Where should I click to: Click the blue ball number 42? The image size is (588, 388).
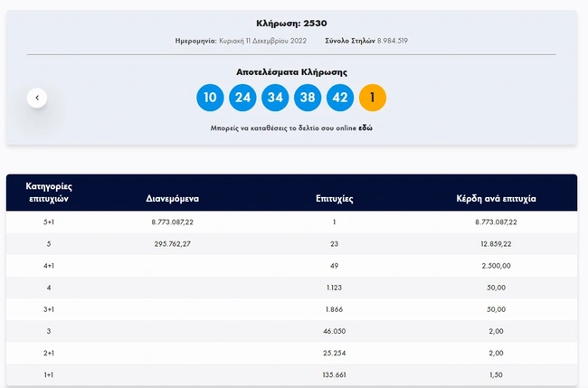tap(340, 97)
